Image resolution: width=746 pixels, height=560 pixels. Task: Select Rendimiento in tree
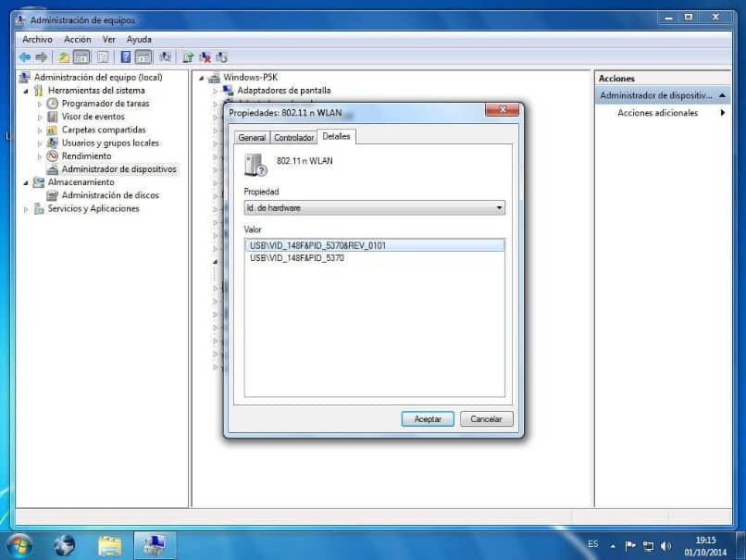coord(86,156)
